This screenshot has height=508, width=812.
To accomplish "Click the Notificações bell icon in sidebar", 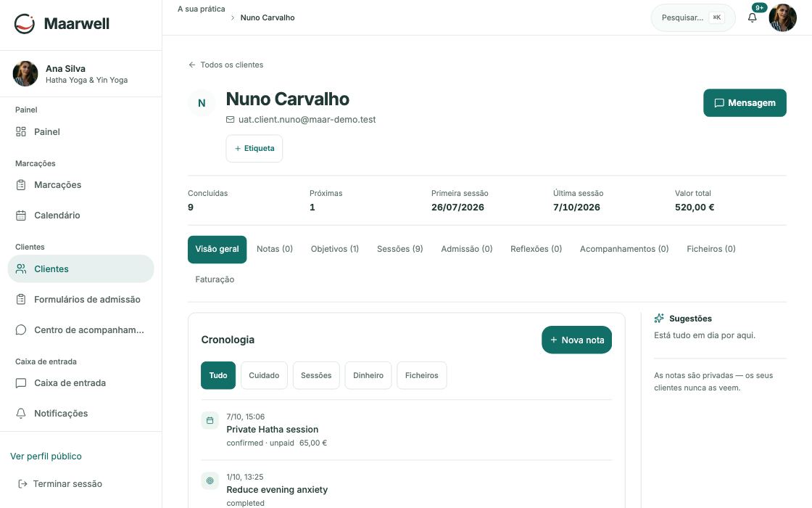I will (21, 413).
